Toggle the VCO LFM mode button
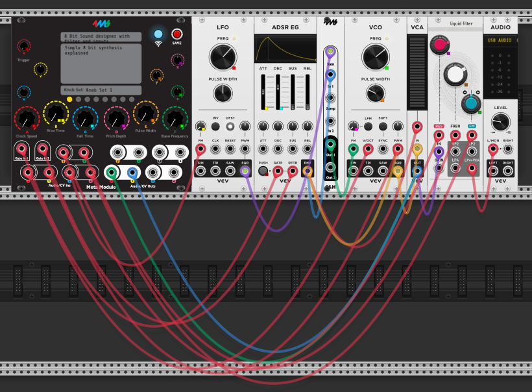 [x=368, y=126]
